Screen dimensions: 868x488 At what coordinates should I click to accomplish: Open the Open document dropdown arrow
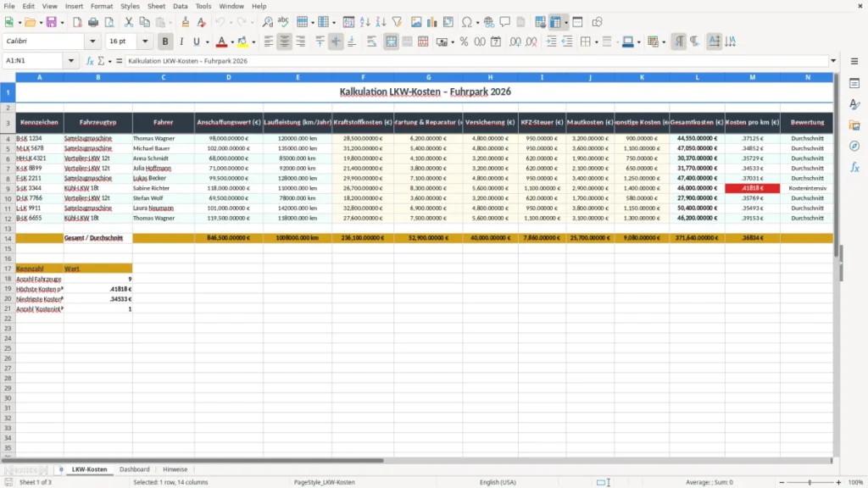point(41,22)
